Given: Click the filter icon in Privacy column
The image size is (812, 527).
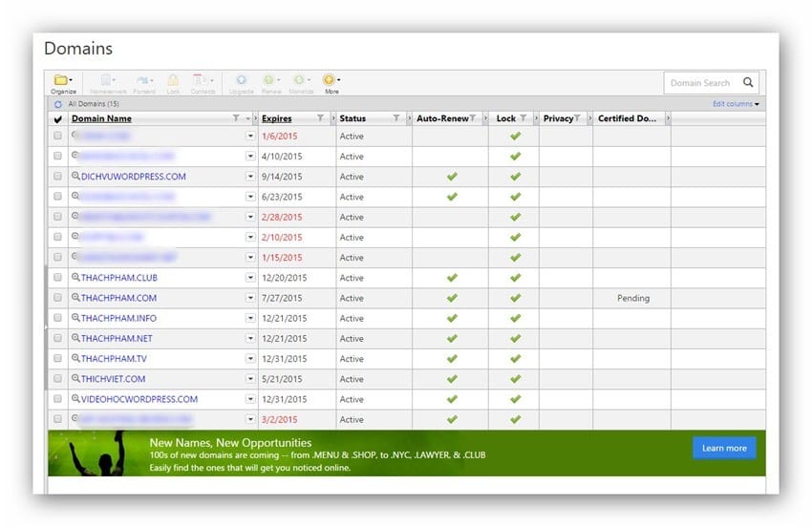Looking at the screenshot, I should (577, 118).
